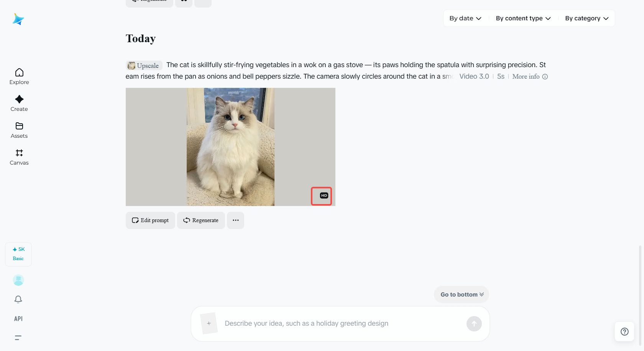Click the Video 3.0 model label
Image resolution: width=644 pixels, height=351 pixels.
coord(474,76)
